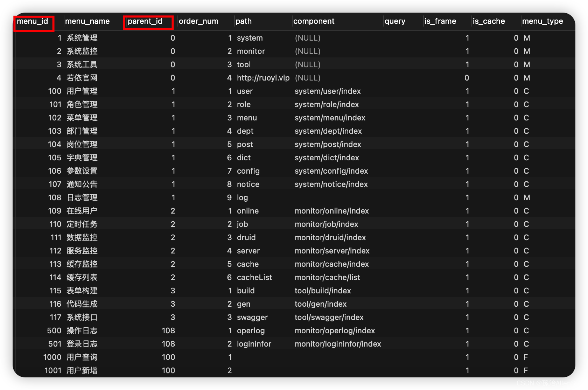Select the 角色管理 menu name cell
This screenshot has width=588, height=390.
click(82, 104)
